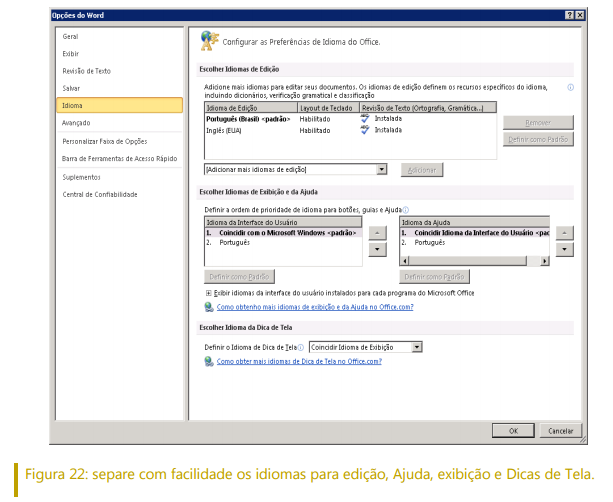Select the Avançado category in sidebar
Image resolution: width=613 pixels, height=502 pixels.
(x=76, y=123)
